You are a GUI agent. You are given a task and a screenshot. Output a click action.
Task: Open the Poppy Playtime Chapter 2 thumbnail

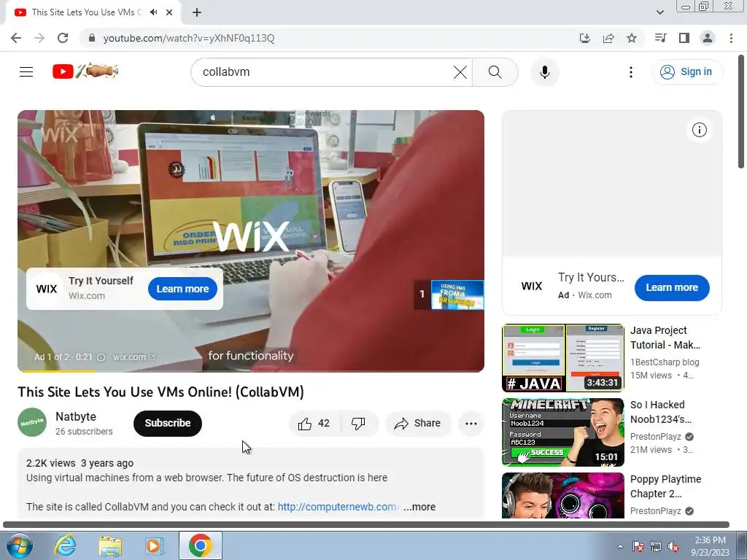click(562, 495)
